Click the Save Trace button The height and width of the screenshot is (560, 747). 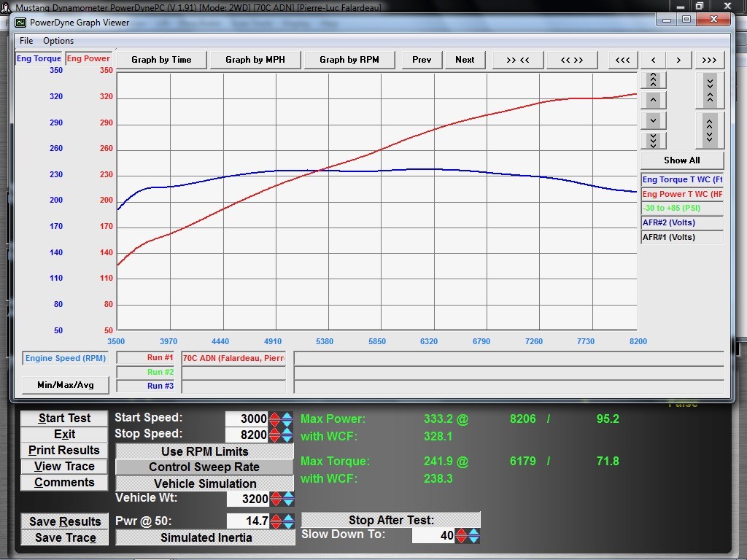[x=65, y=537]
